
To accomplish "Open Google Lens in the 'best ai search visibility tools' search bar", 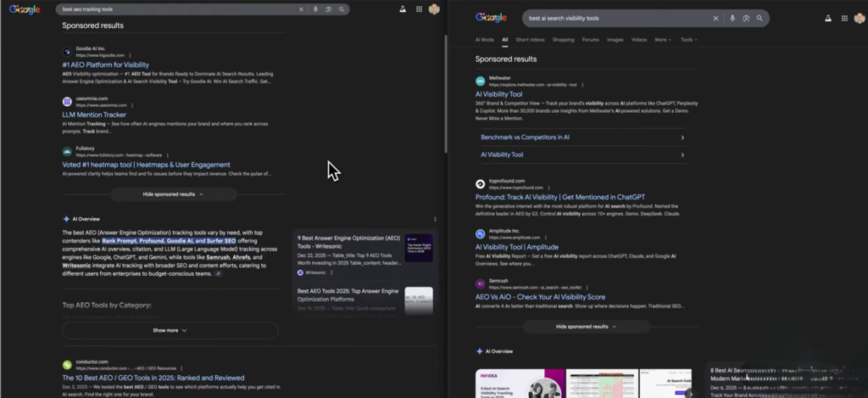I will [x=745, y=17].
